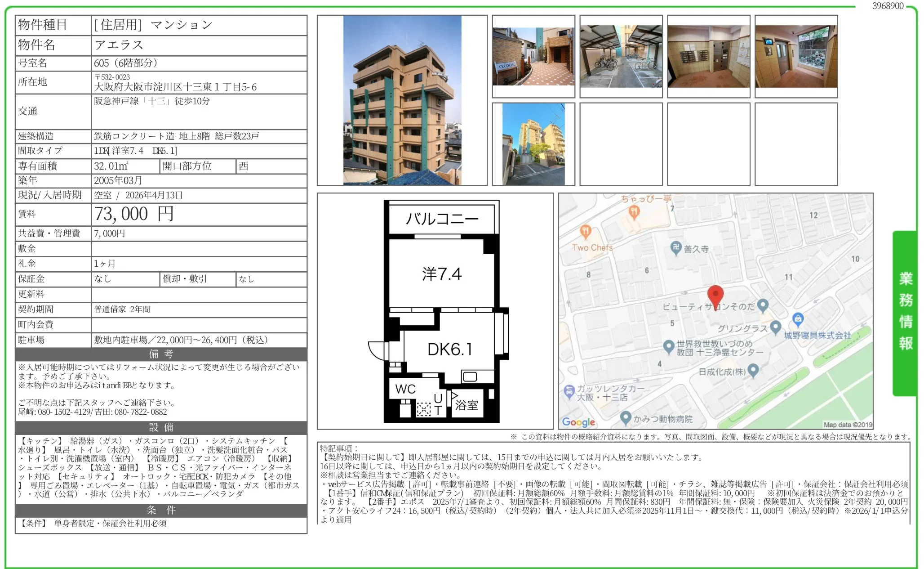Screen dimensions: 924x569
Task: Click the Google logo on the map
Action: [x=578, y=422]
